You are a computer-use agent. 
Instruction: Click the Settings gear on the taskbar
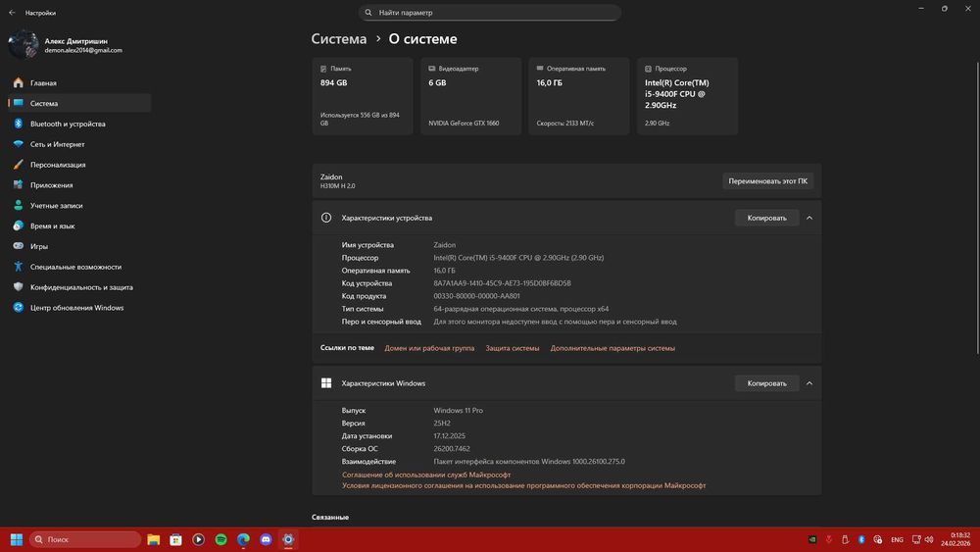tap(288, 539)
